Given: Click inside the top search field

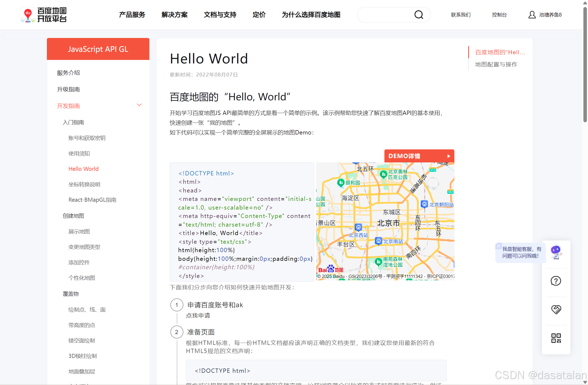Looking at the screenshot, I should coord(385,15).
